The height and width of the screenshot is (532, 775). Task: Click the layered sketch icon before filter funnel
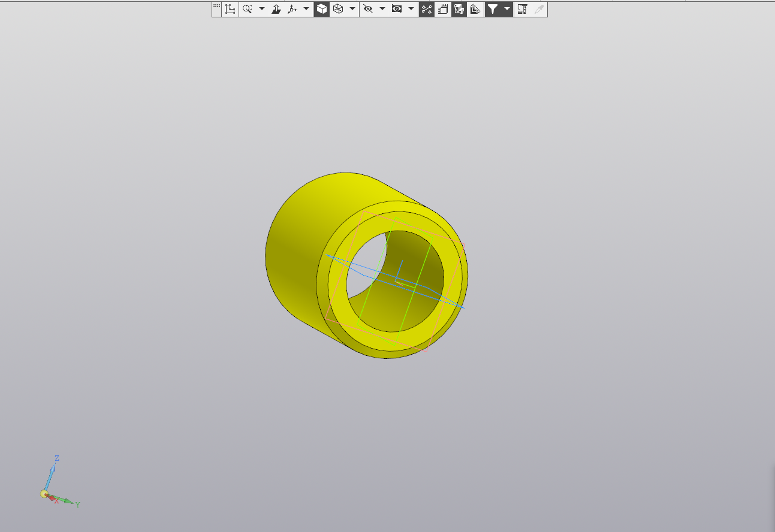pyautogui.click(x=475, y=9)
